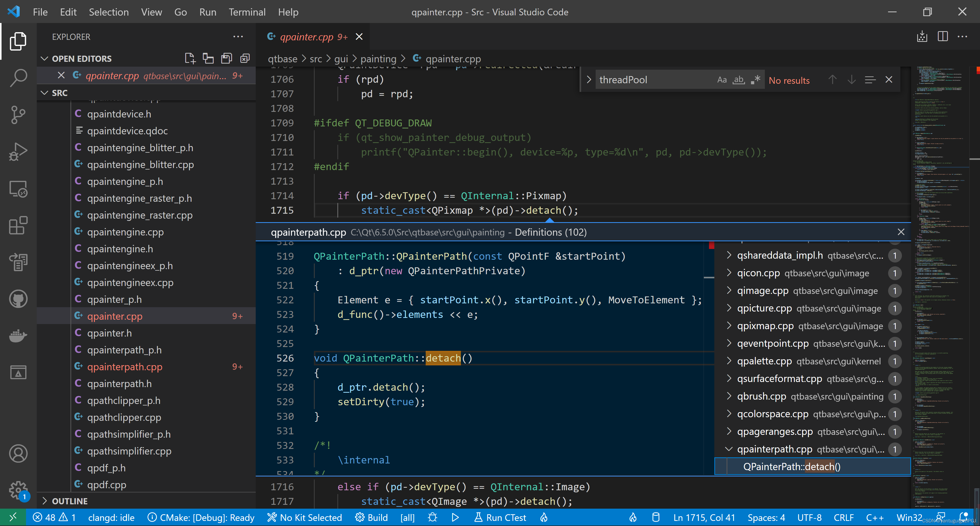The width and height of the screenshot is (980, 526).
Task: Open the Search view in activity bar
Action: tap(18, 78)
